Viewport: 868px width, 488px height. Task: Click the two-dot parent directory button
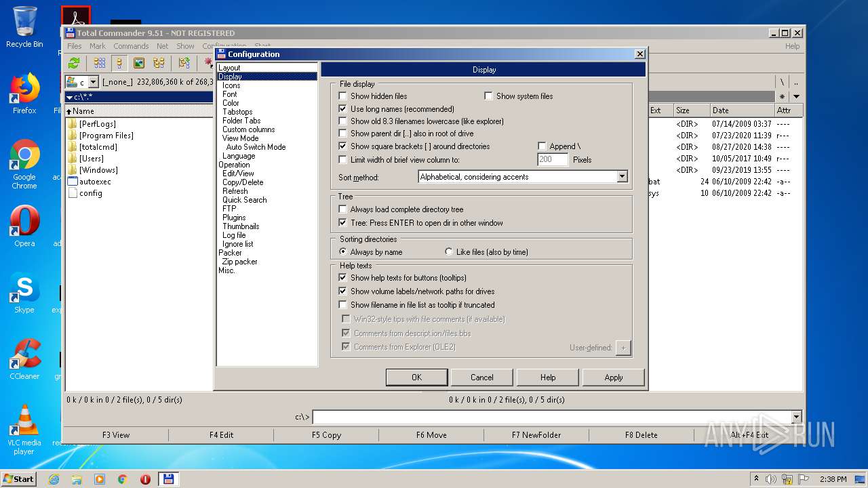(796, 82)
